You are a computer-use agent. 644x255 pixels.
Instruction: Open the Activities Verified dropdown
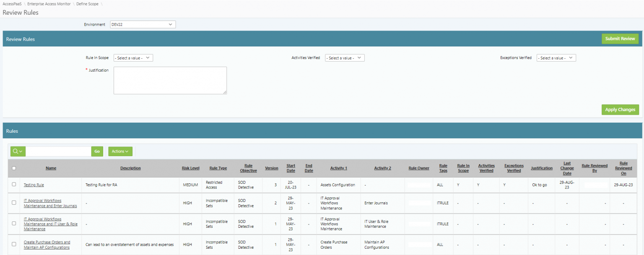coord(345,58)
